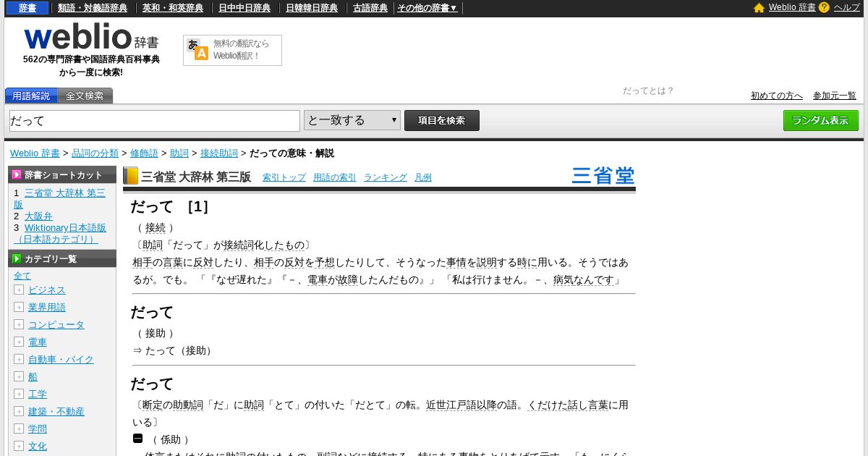868x456 pixels.
Task: Click the Weblio辞書 logo
Action: coord(91,37)
